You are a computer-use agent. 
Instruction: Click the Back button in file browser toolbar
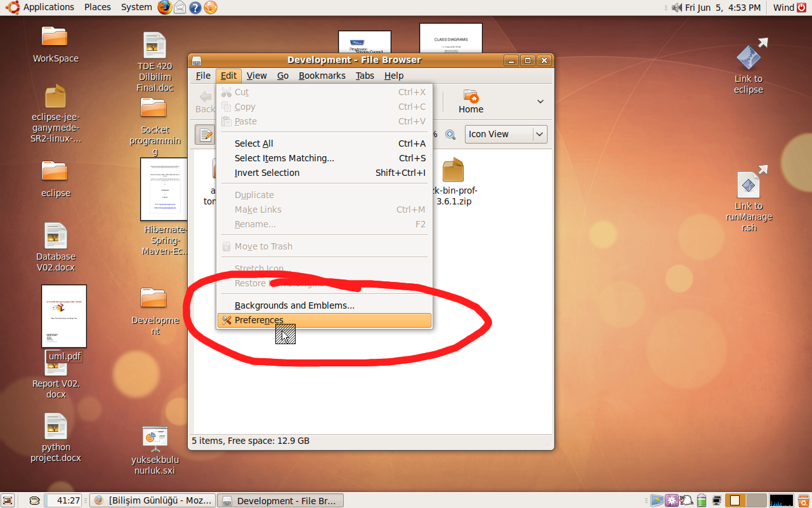[205, 102]
